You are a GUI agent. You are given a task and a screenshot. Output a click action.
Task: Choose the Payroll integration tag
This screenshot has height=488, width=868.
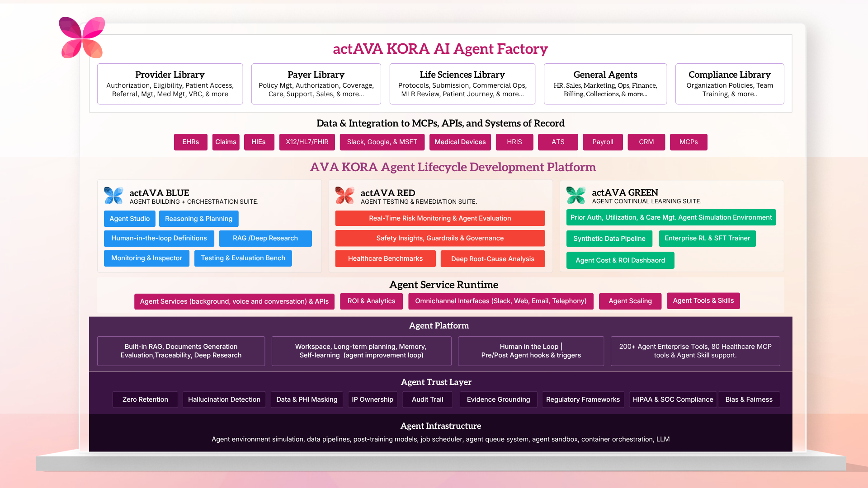(x=603, y=142)
